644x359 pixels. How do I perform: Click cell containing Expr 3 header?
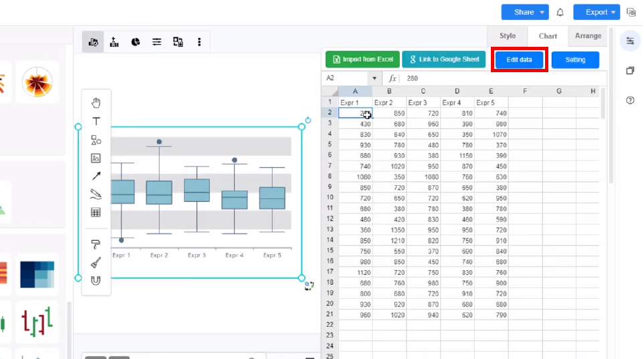point(423,103)
